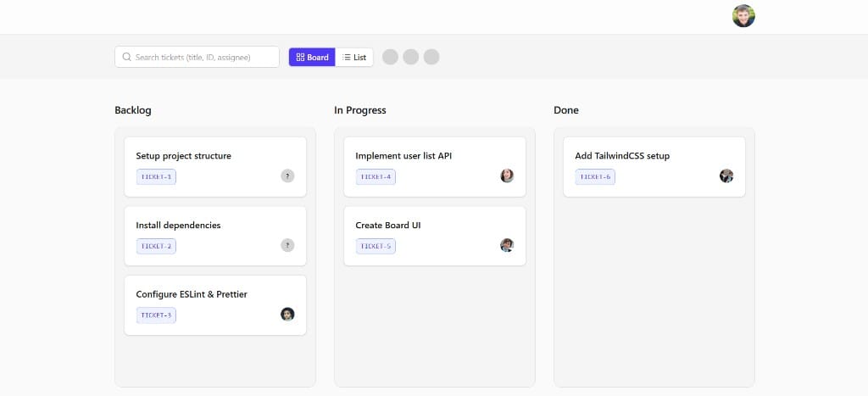Click the magnifier icon in search box
The image size is (868, 396).
[x=127, y=57]
